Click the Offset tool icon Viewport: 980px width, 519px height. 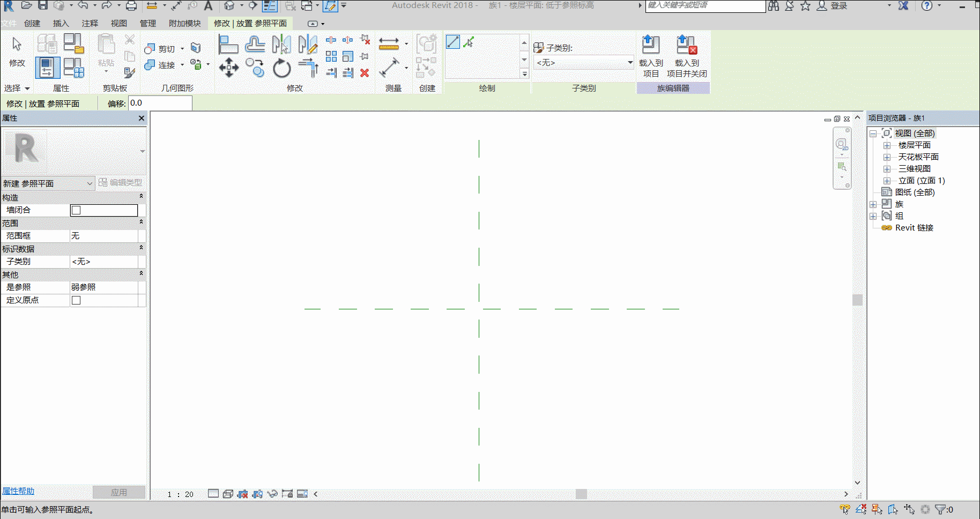[x=255, y=44]
